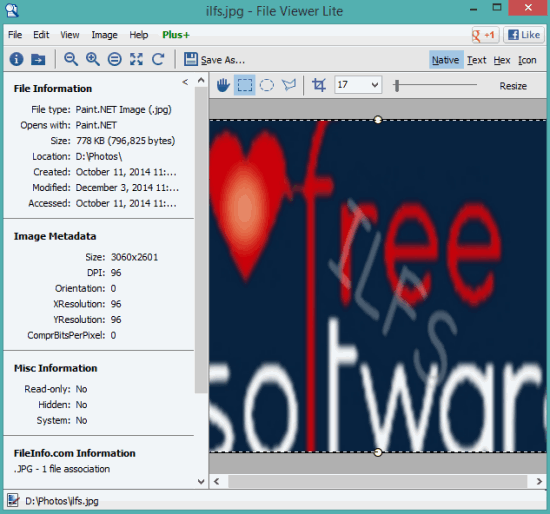This screenshot has width=550, height=514.
Task: Select the ellipse selection tool
Action: [x=267, y=85]
